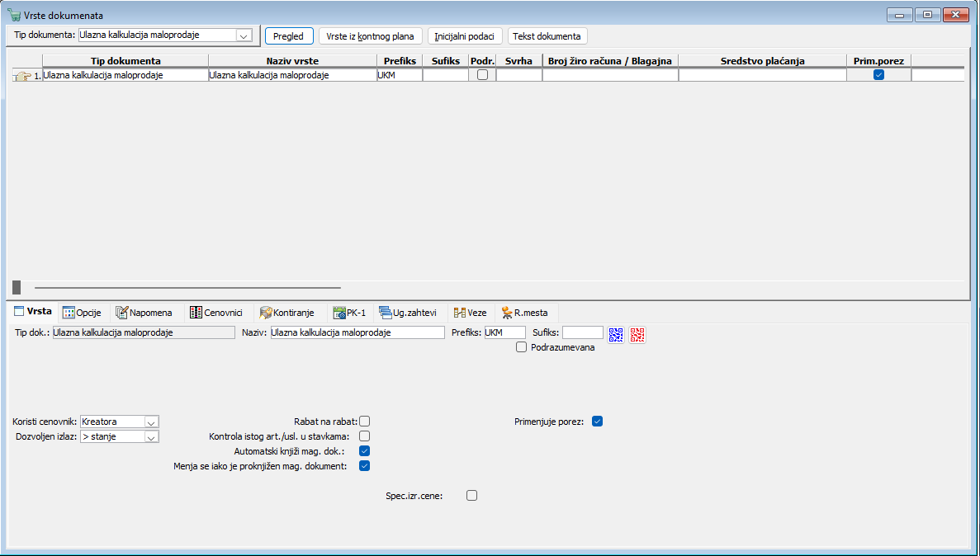This screenshot has width=980, height=556.
Task: Click the pointing hand row indicator
Action: tap(22, 76)
